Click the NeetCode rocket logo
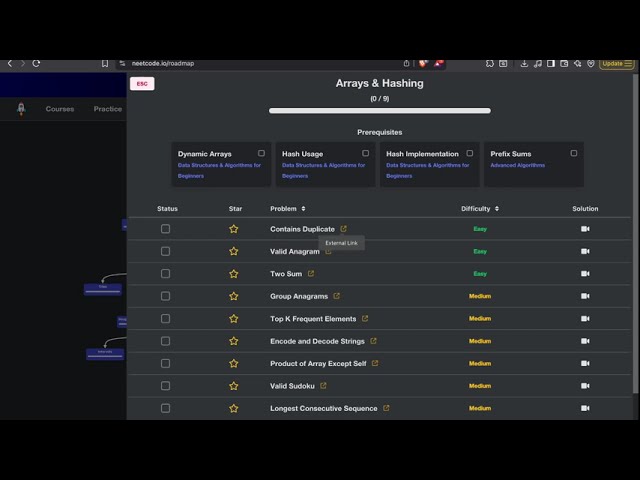 click(x=21, y=109)
